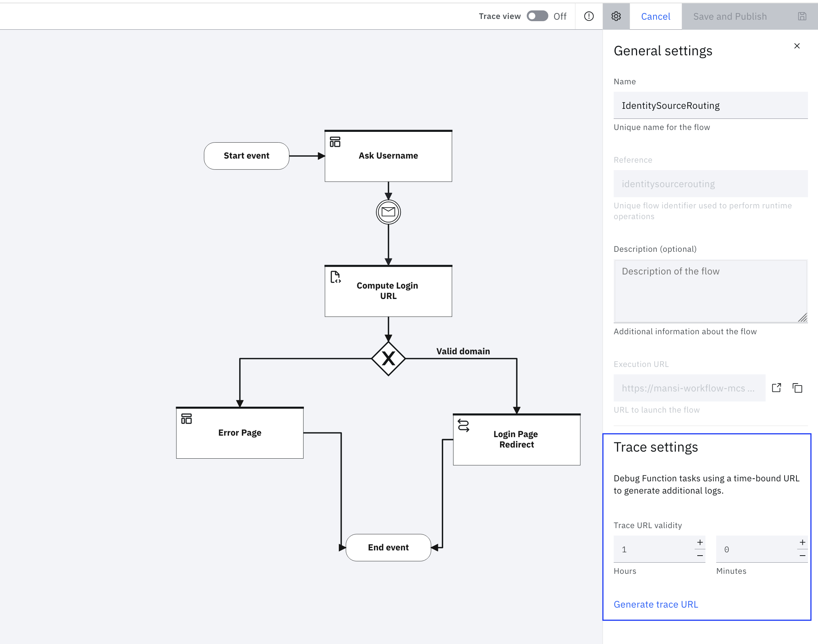Decrease trace validity Minutes value
This screenshot has width=818, height=644.
click(802, 556)
